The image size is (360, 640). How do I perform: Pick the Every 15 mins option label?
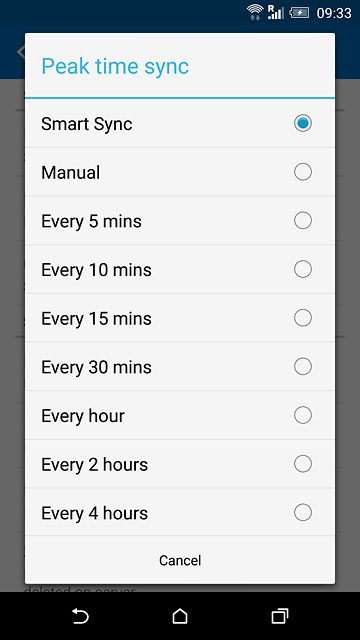pyautogui.click(x=96, y=318)
